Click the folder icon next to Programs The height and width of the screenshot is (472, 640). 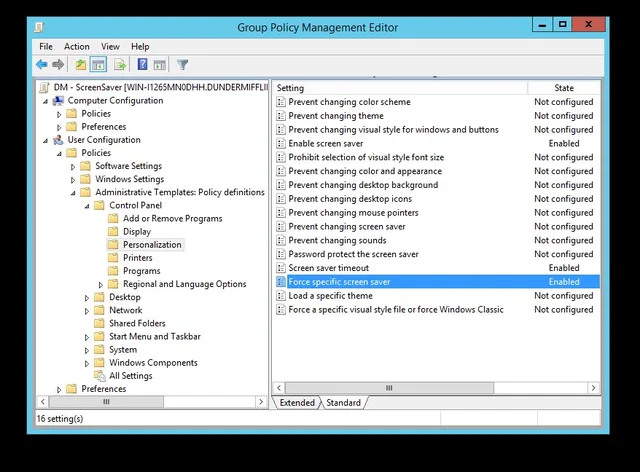pyautogui.click(x=113, y=271)
